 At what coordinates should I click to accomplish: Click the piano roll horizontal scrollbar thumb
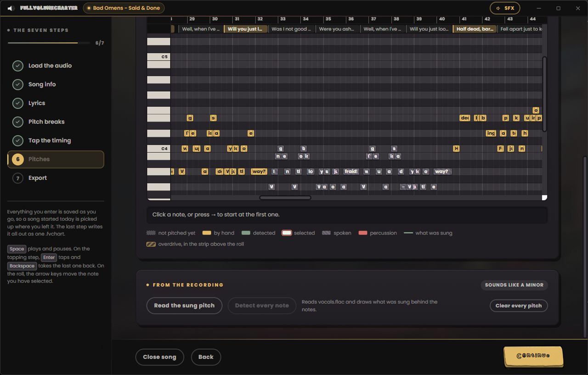(x=285, y=198)
